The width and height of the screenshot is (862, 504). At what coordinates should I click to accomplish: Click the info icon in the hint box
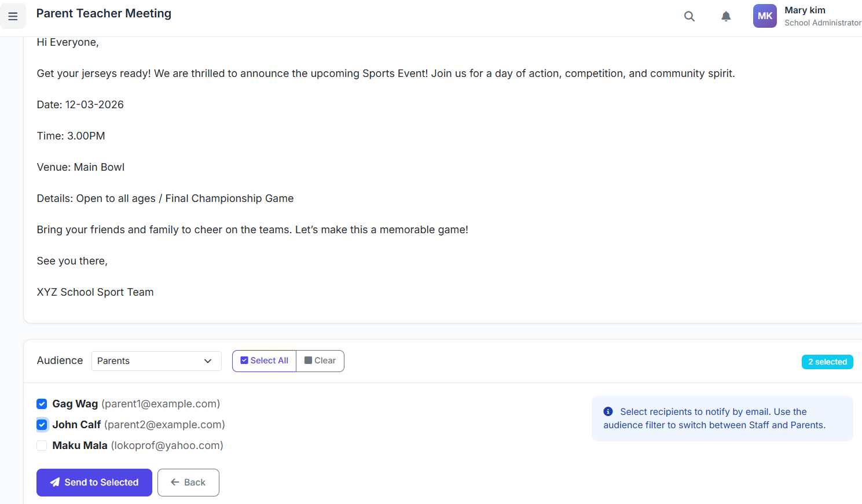coord(608,411)
